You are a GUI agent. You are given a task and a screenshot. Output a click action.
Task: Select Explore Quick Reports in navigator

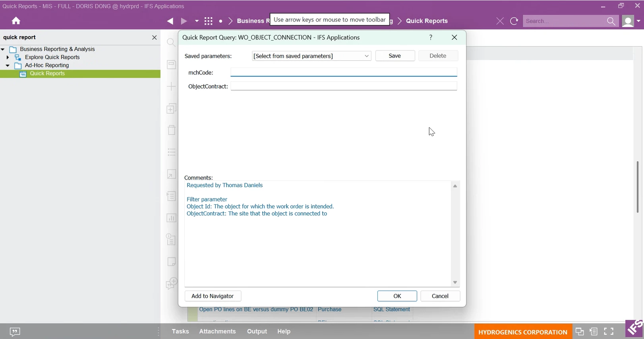click(52, 57)
